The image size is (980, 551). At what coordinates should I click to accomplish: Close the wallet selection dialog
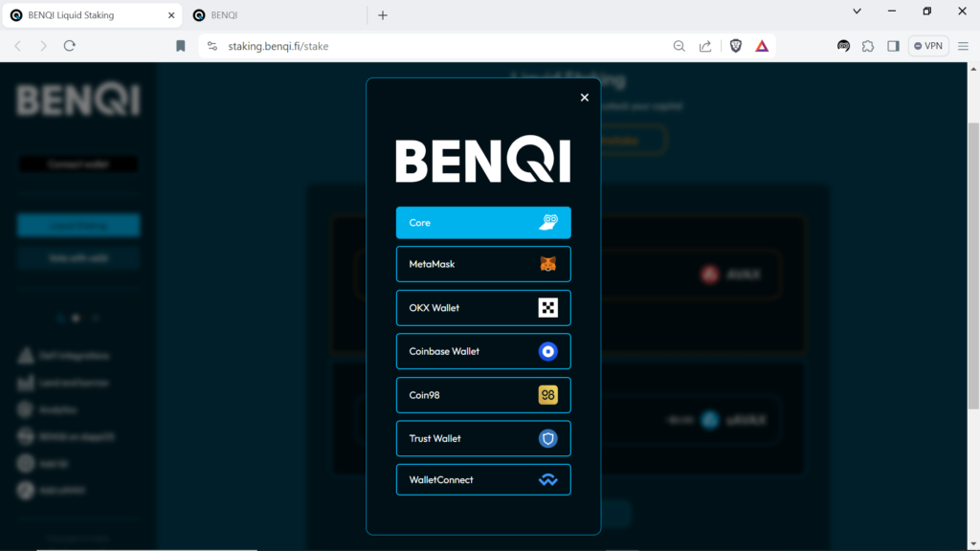pyautogui.click(x=585, y=98)
